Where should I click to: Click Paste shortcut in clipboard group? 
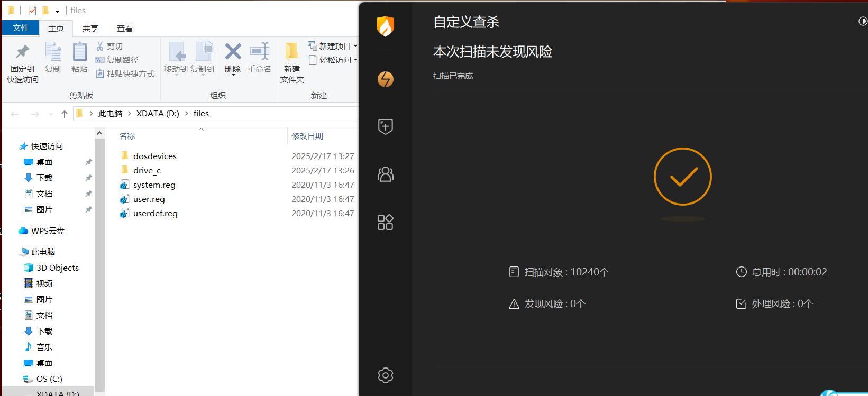125,73
